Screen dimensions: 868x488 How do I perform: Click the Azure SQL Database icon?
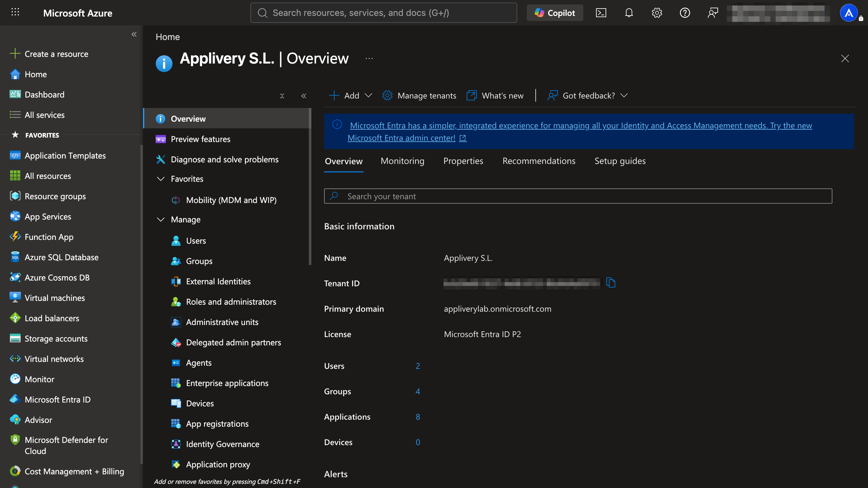[15, 257]
